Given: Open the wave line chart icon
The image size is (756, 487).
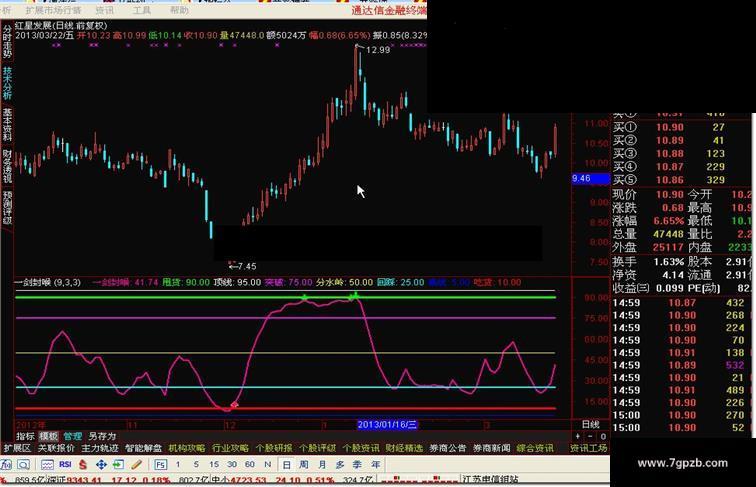Looking at the screenshot, I should 47,465.
